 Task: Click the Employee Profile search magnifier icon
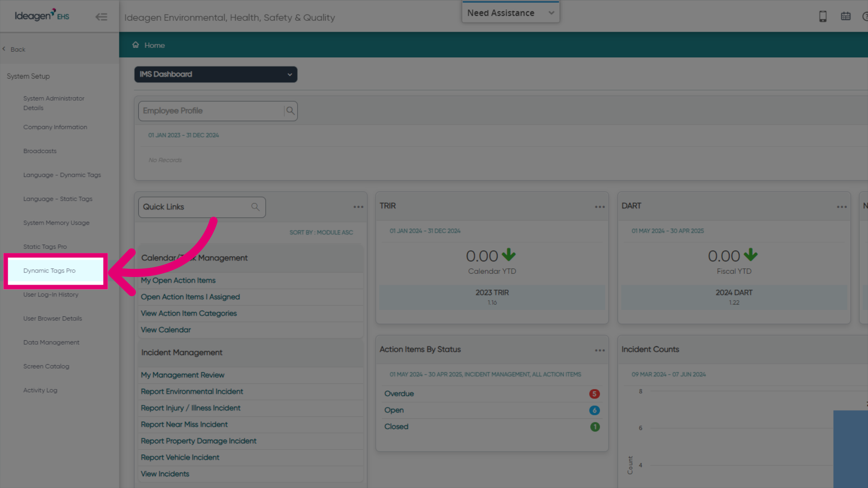click(x=290, y=111)
